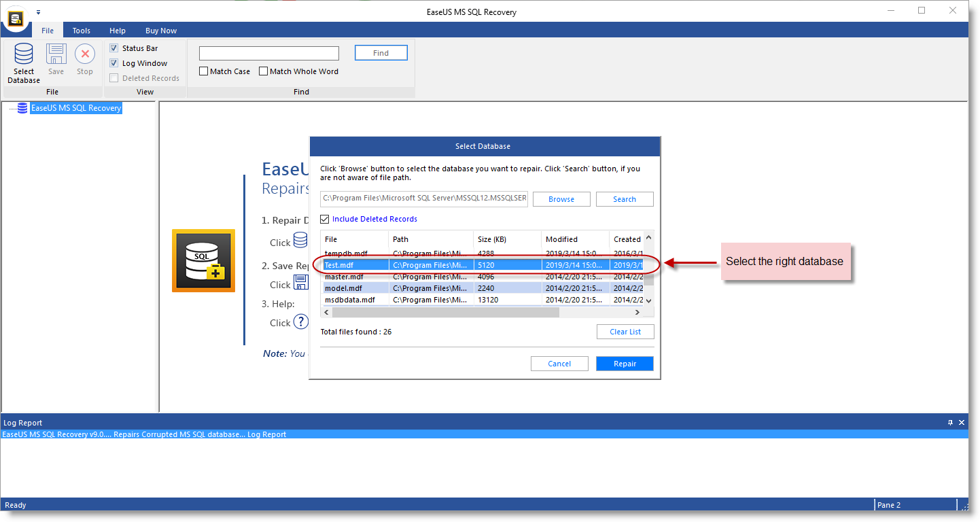Enable the Match Case checkbox
Screen dimensions: 980x522
(203, 71)
